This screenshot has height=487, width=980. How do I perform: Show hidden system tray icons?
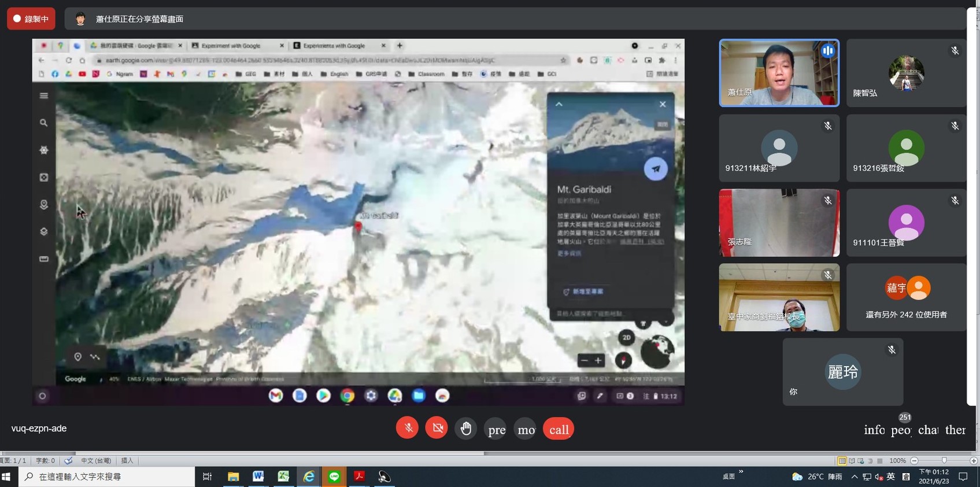tap(854, 477)
